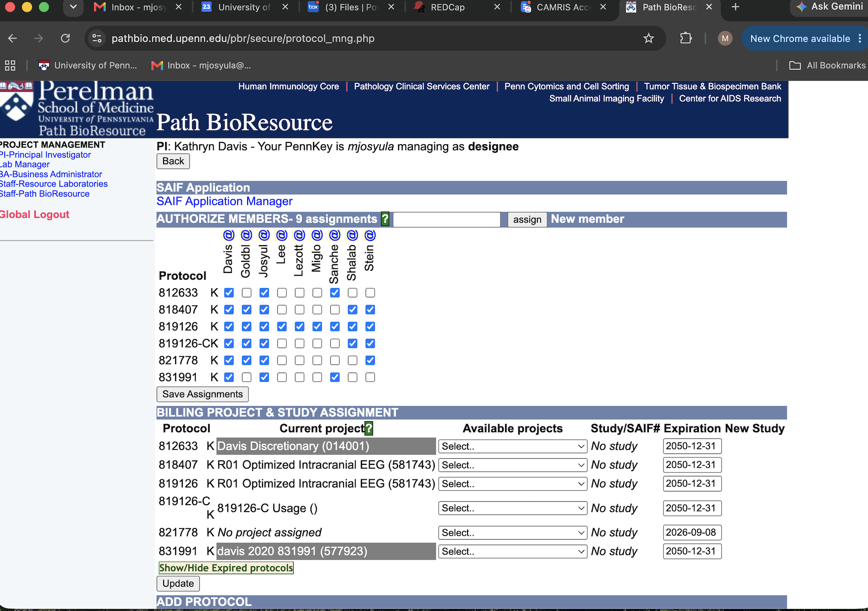Image resolution: width=868 pixels, height=611 pixels.
Task: Open help icon next to Current project
Action: click(369, 429)
